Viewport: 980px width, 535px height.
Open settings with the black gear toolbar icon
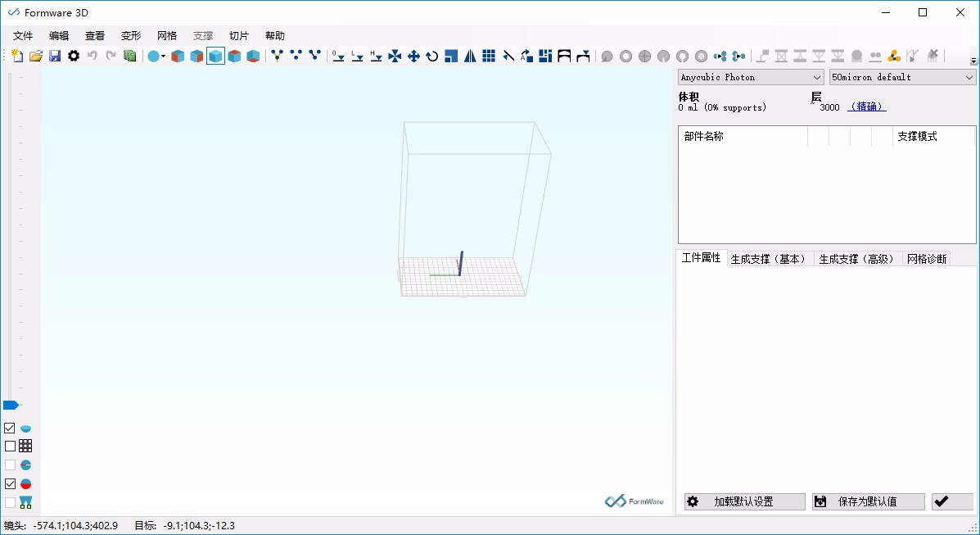(74, 57)
